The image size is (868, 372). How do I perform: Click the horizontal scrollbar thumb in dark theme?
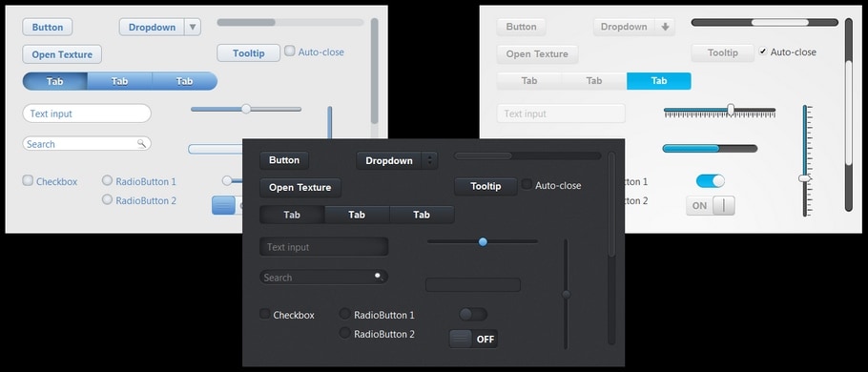pos(484,155)
